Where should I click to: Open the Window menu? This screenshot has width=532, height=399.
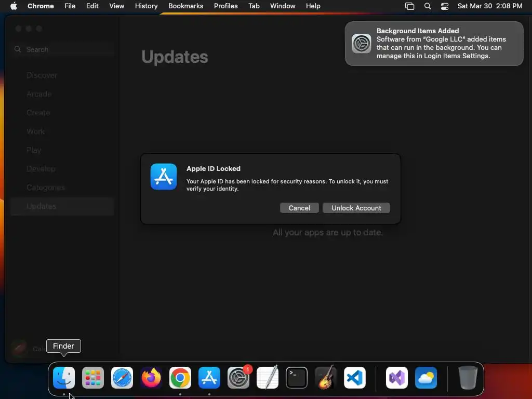(x=283, y=6)
